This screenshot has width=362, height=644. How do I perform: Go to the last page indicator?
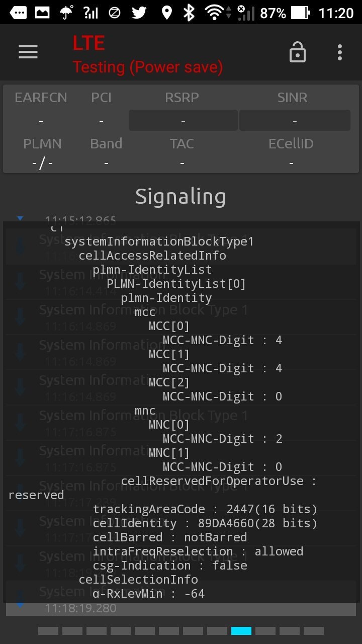pyautogui.click(x=314, y=630)
